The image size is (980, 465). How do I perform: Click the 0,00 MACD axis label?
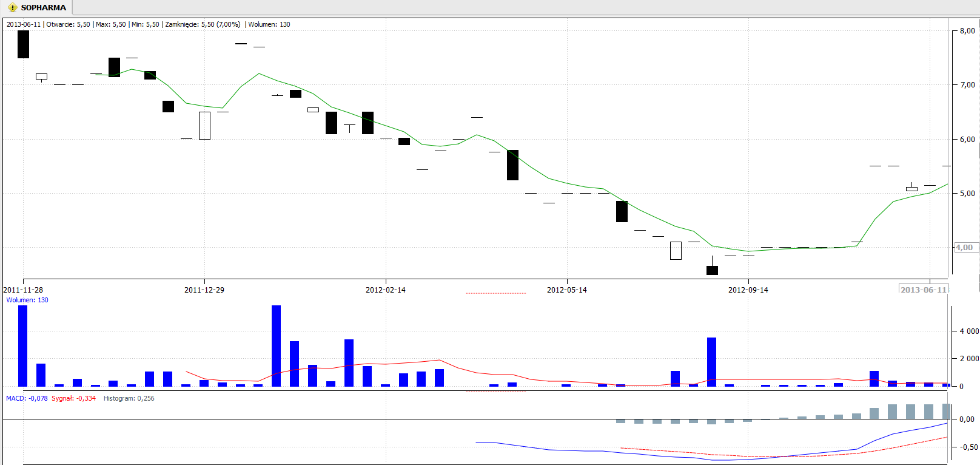coord(968,419)
